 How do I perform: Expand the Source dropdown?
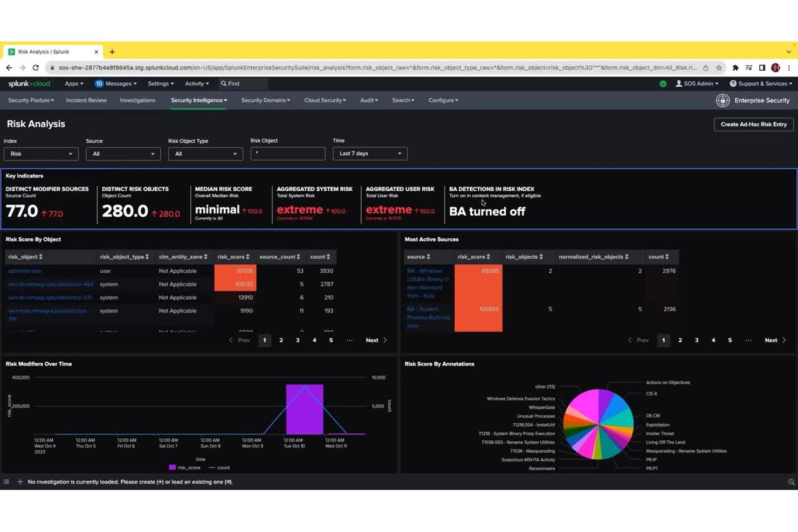coord(123,154)
